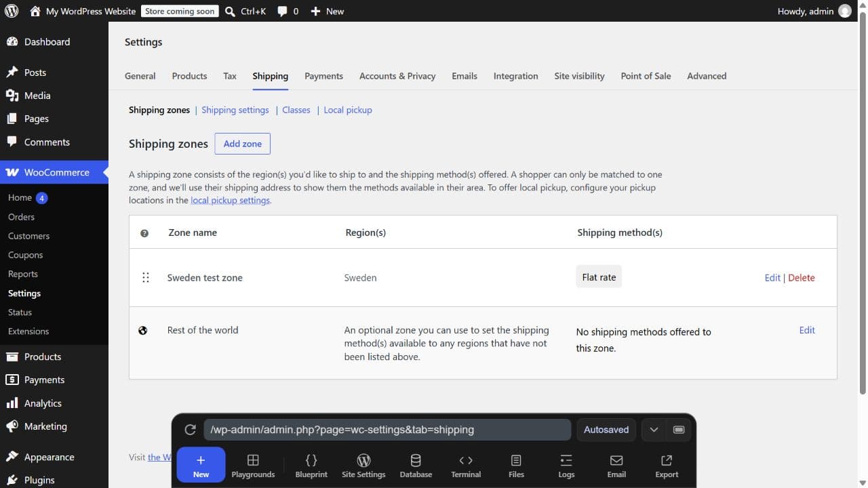
Task: Click the drag handle for Sweden test zone
Action: click(x=145, y=278)
